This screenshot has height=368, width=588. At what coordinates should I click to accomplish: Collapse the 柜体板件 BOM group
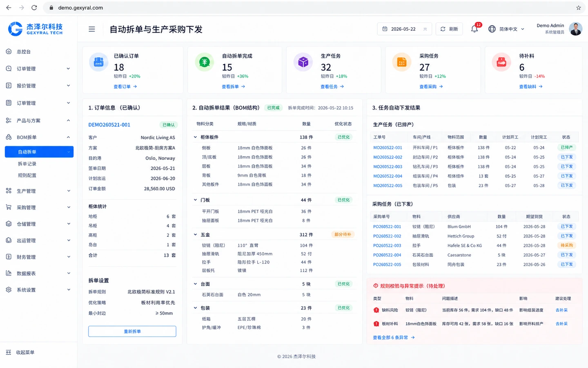click(195, 137)
